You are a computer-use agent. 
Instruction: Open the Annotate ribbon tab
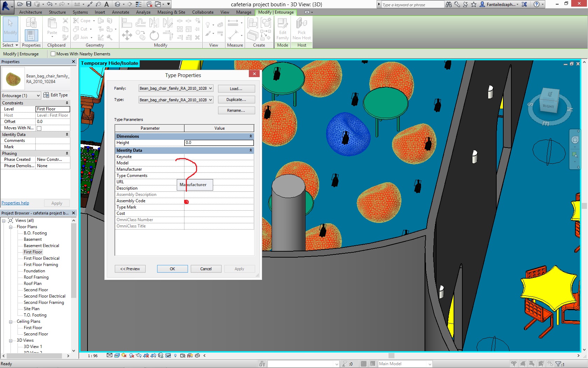pyautogui.click(x=120, y=12)
